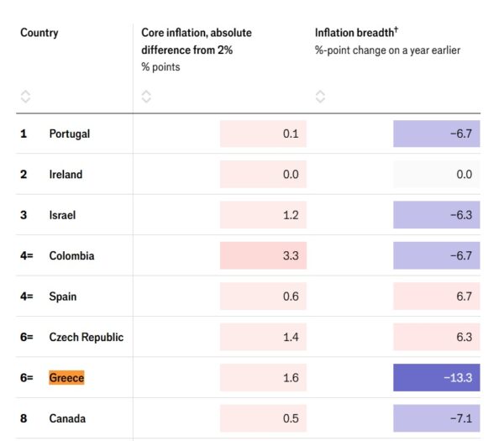
Task: Select Czech Republic in the table
Action: tap(86, 337)
